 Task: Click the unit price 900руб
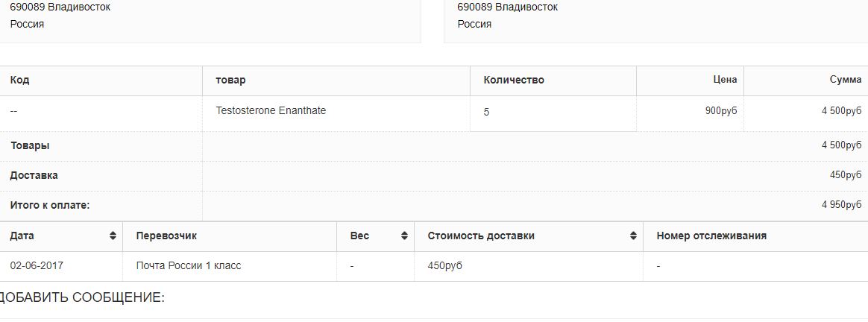(x=720, y=111)
